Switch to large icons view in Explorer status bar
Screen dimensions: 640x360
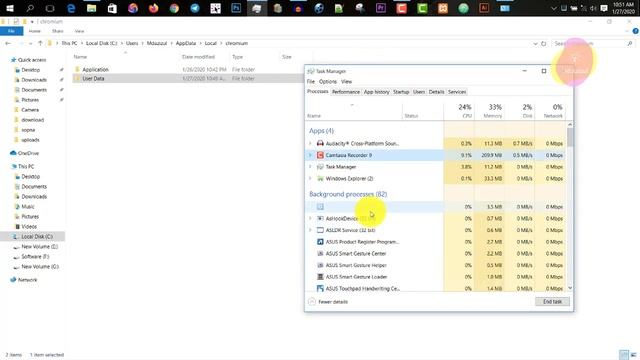tap(633, 355)
